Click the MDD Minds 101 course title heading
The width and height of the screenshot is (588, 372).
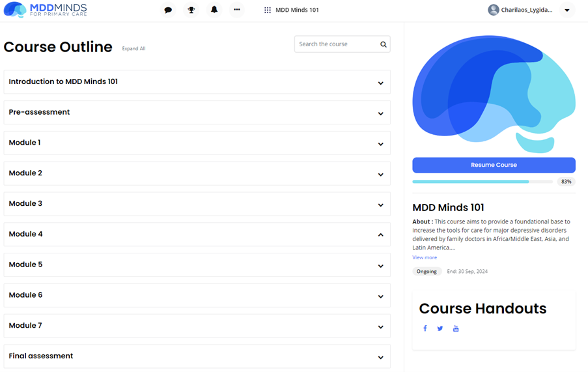pyautogui.click(x=448, y=207)
